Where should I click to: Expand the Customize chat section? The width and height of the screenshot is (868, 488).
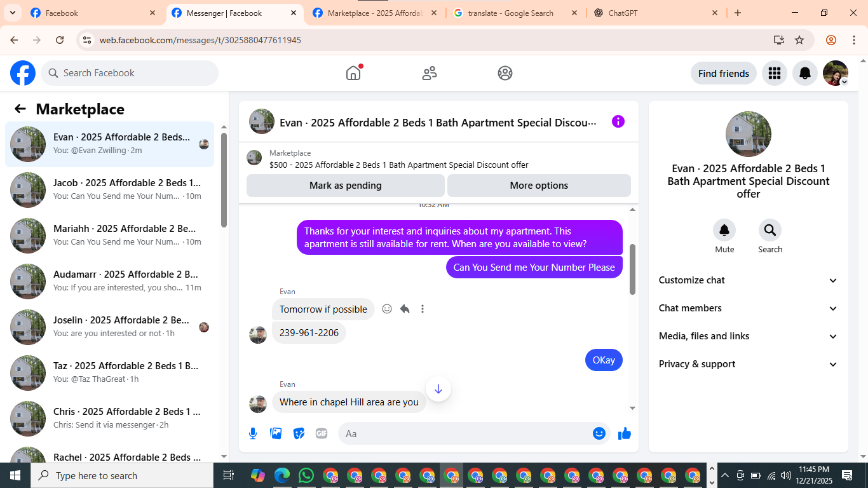click(x=749, y=280)
